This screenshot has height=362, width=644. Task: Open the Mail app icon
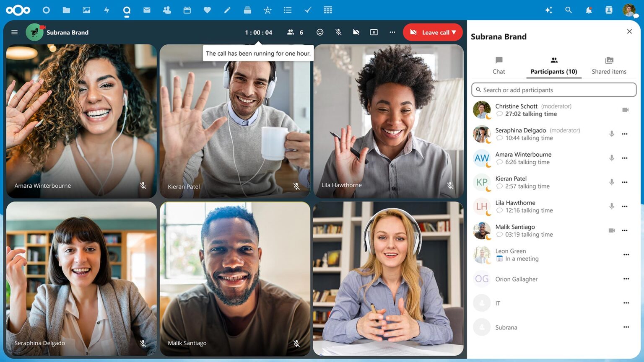147,10
